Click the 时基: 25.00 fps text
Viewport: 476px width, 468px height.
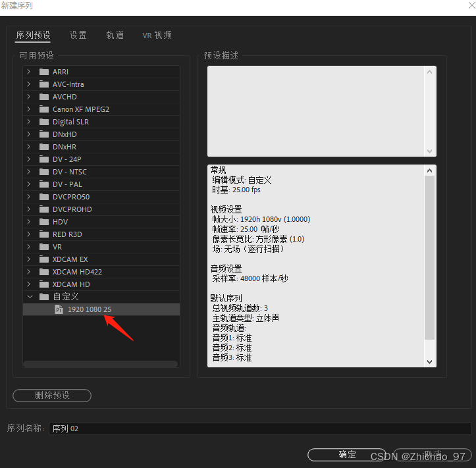[x=236, y=190]
